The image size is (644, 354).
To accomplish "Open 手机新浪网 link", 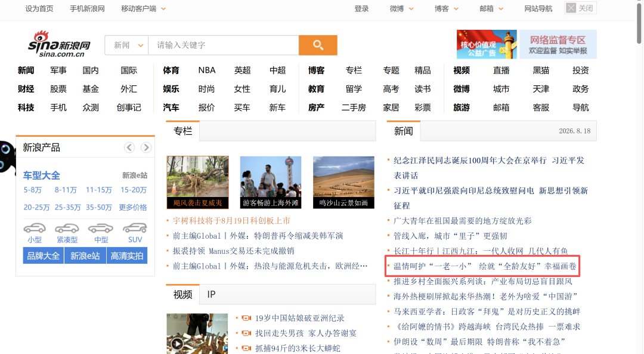I will coord(87,8).
